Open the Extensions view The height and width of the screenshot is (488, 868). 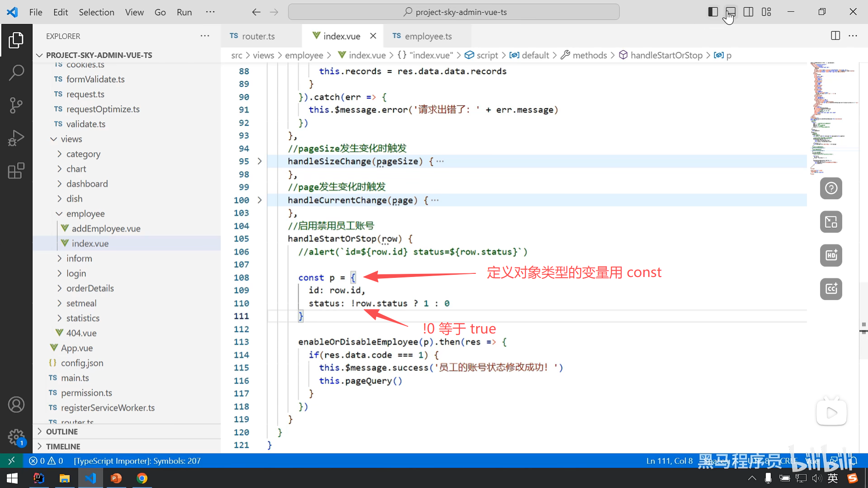[x=16, y=171]
